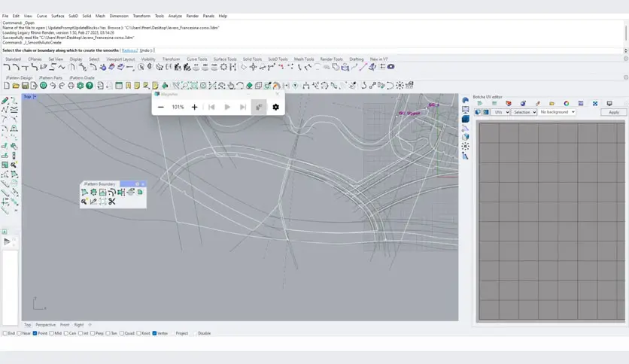The height and width of the screenshot is (364, 629).
Task: Click the sun icon in JPattern toolbar
Action: pyautogui.click(x=400, y=86)
